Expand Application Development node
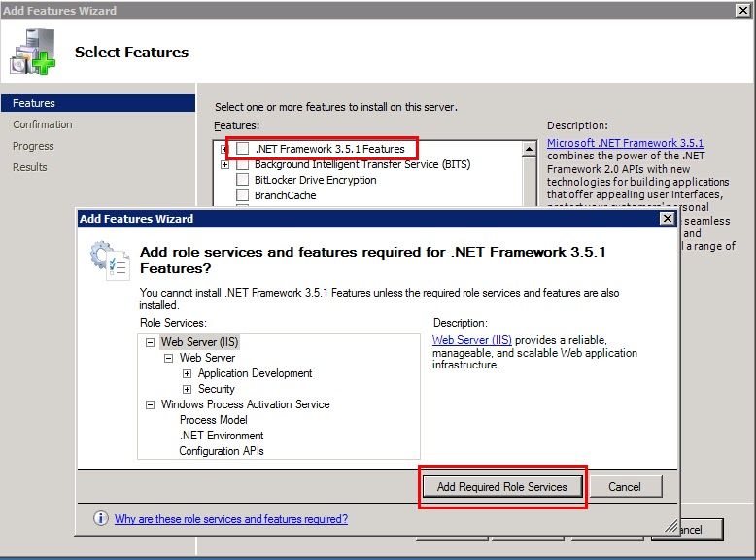The image size is (756, 560). 188,373
